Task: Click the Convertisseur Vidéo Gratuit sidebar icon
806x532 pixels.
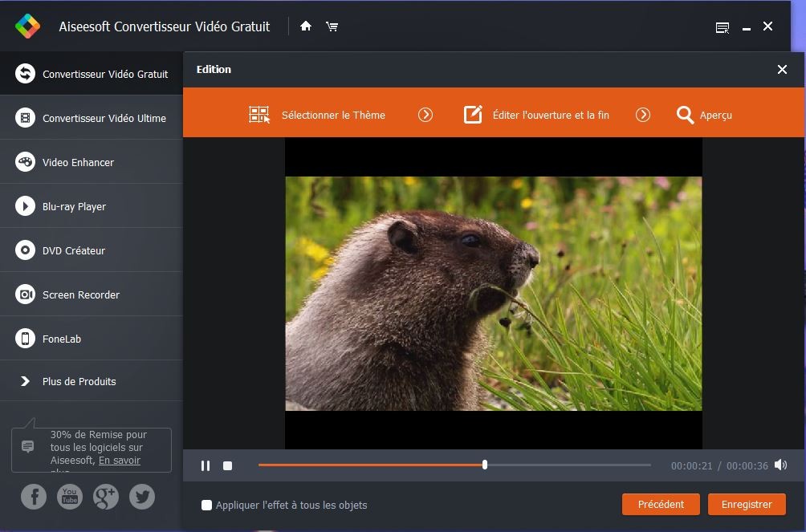Action: click(x=25, y=74)
